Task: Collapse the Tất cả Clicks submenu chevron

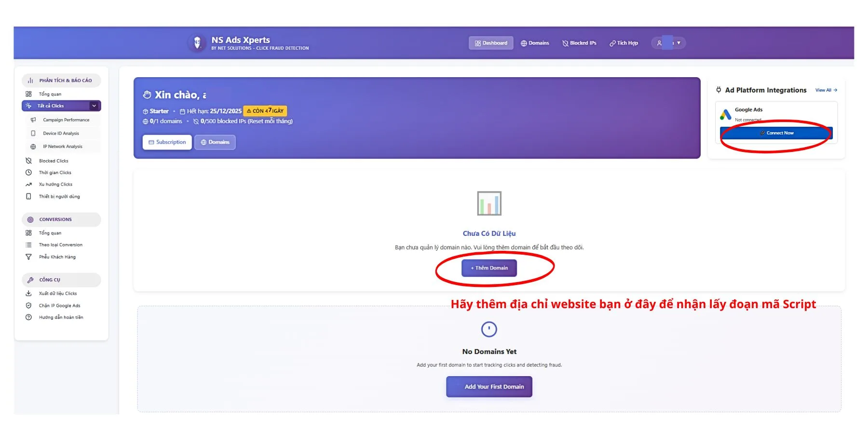Action: tap(94, 106)
